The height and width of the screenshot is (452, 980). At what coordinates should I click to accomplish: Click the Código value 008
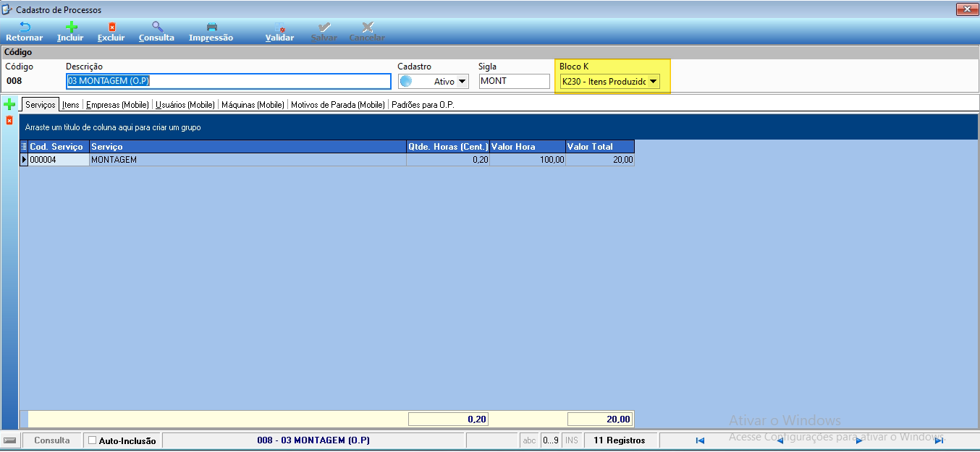coord(14,81)
